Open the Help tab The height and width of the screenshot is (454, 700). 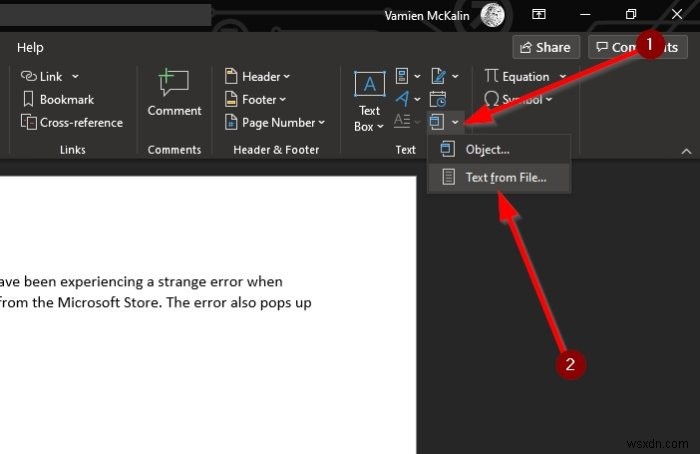tap(30, 47)
